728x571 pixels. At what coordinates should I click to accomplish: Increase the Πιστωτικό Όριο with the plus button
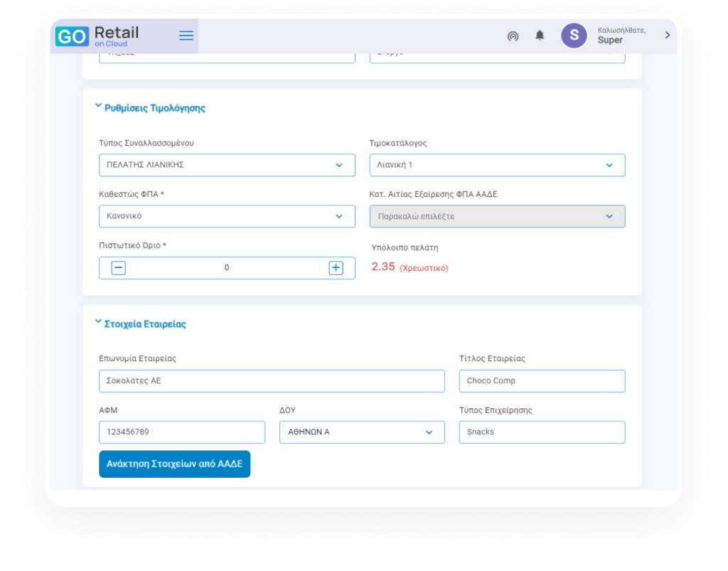click(x=336, y=268)
